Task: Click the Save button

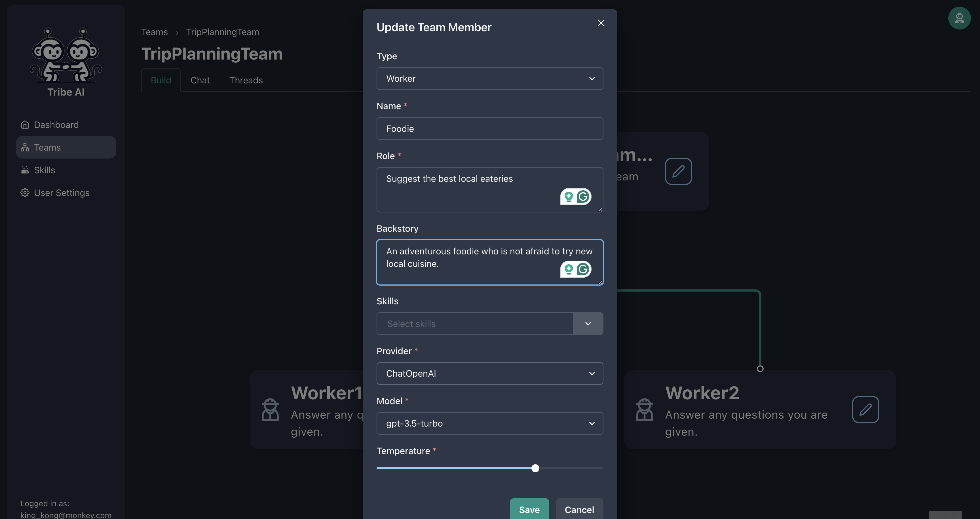Action: tap(529, 509)
